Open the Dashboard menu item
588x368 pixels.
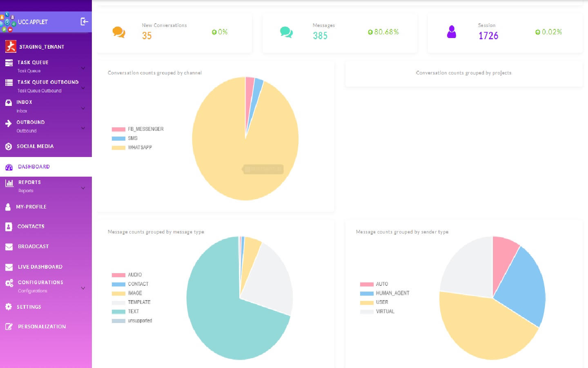click(x=34, y=167)
